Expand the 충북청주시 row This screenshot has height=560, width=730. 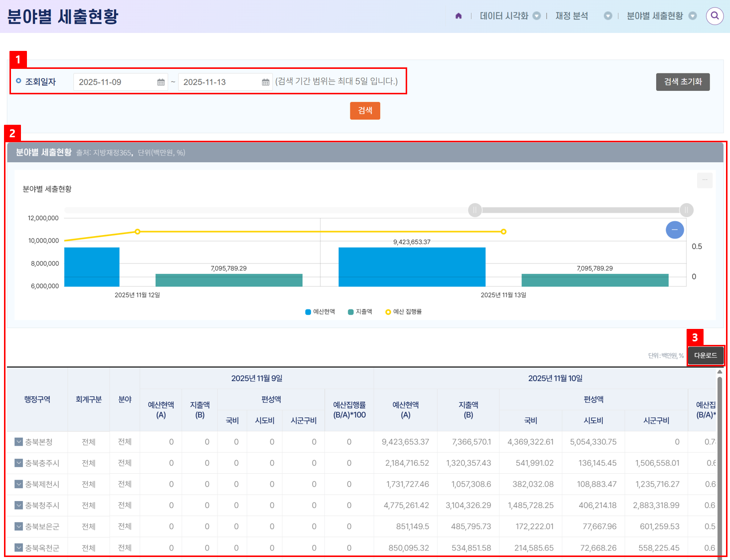pyautogui.click(x=18, y=506)
